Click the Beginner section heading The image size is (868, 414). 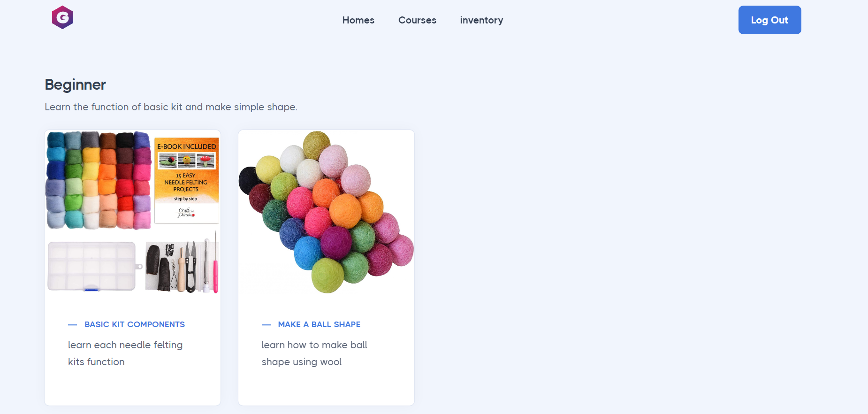75,84
